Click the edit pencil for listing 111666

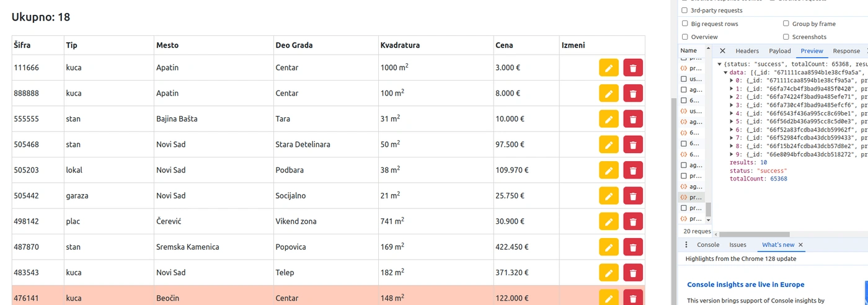(609, 68)
